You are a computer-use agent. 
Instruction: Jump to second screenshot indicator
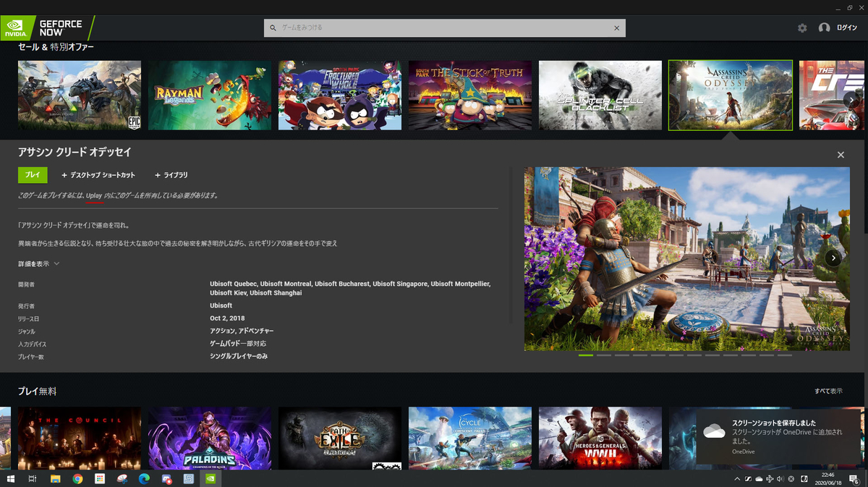[x=604, y=355]
